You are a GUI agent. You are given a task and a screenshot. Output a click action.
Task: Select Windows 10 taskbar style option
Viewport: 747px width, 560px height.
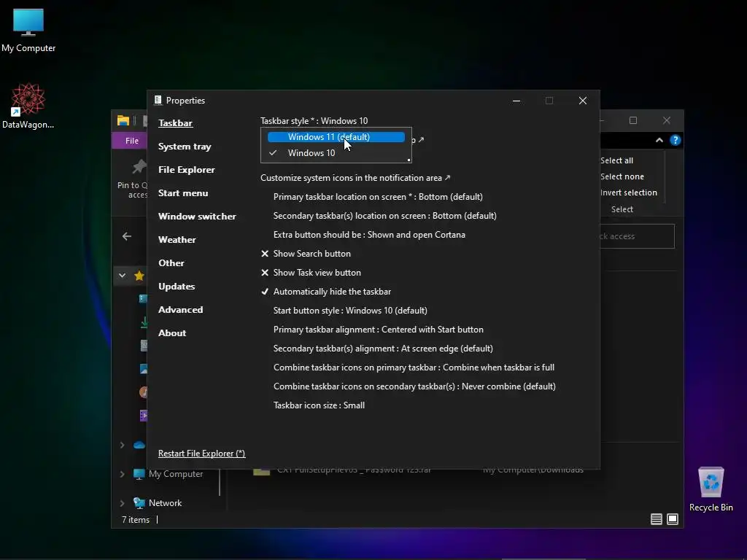(x=336, y=153)
